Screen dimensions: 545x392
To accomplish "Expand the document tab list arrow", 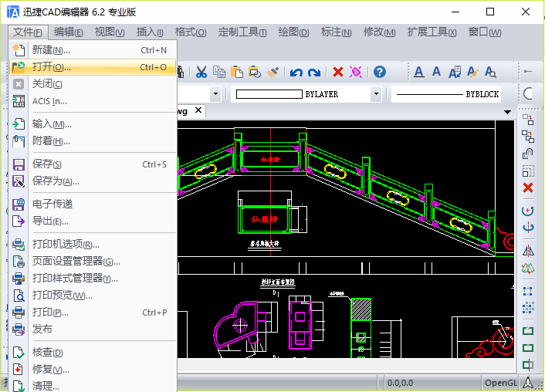I will click(x=507, y=112).
